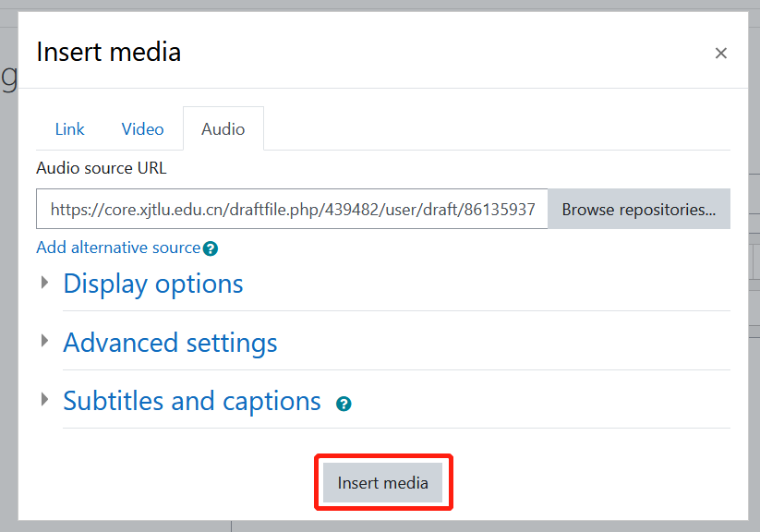760x532 pixels.
Task: Close the Insert media dialog
Action: tap(720, 54)
